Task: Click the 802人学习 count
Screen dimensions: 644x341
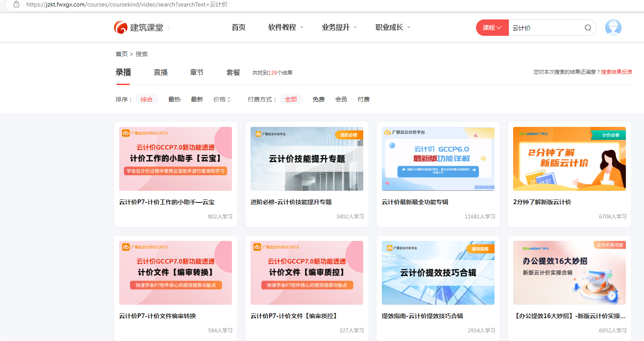Action: (220, 217)
